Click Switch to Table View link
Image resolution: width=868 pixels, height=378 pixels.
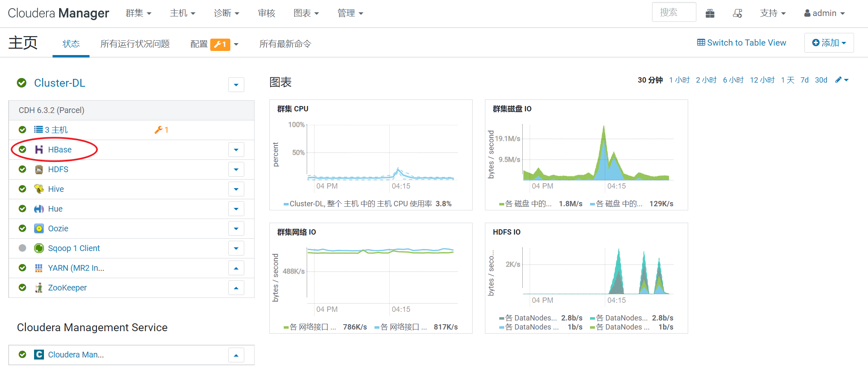point(742,43)
